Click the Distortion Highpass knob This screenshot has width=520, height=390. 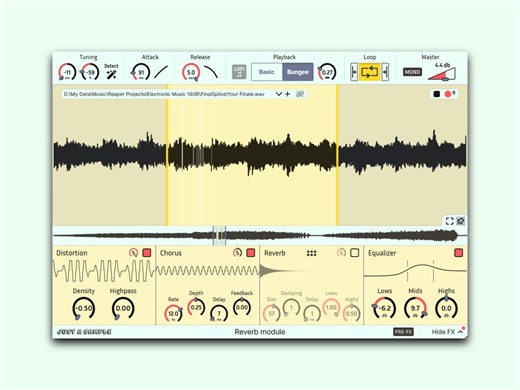coord(123,308)
